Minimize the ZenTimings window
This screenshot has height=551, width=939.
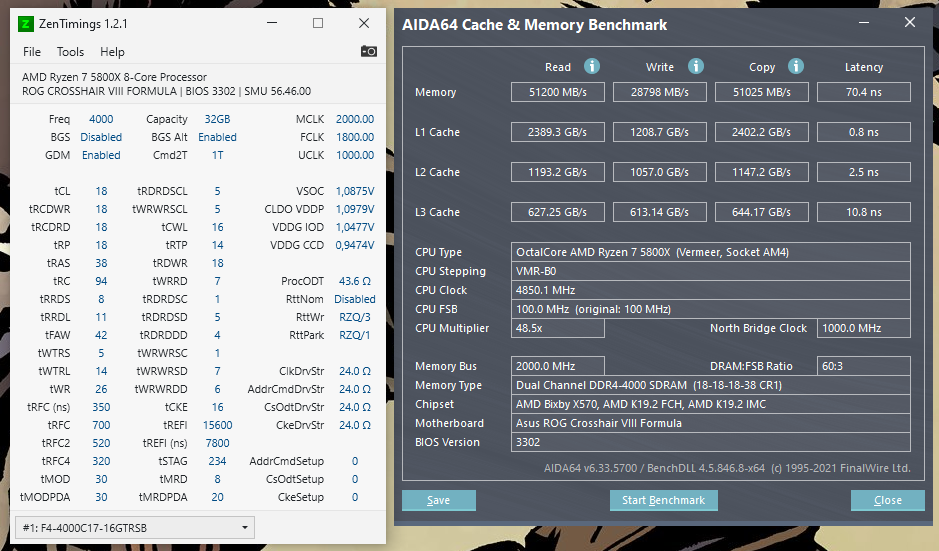pos(272,23)
